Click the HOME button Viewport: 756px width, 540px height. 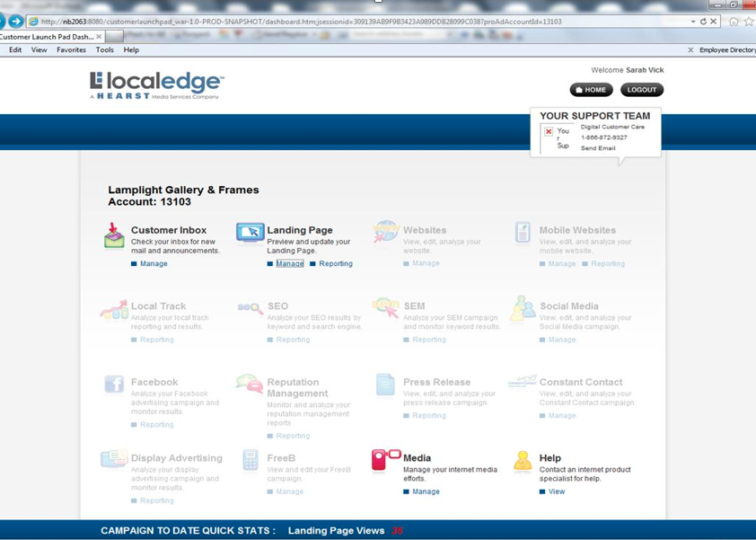click(x=591, y=90)
